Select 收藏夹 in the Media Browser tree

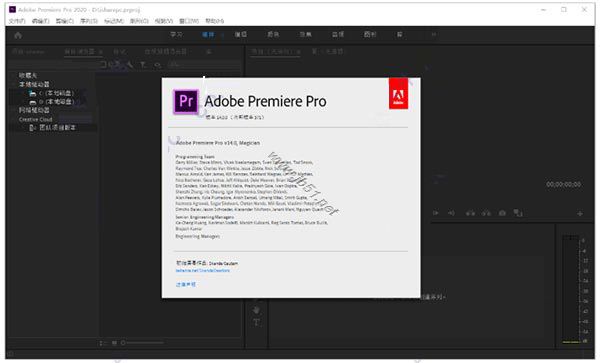pyautogui.click(x=28, y=75)
